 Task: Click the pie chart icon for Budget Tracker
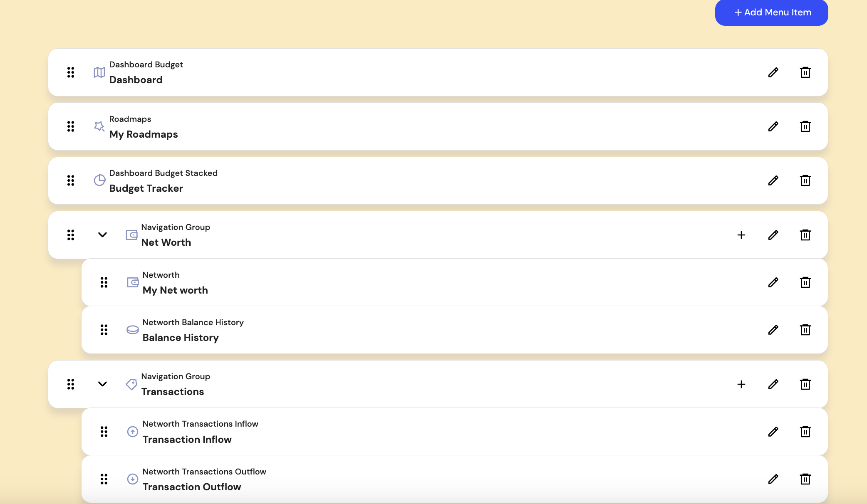click(99, 180)
